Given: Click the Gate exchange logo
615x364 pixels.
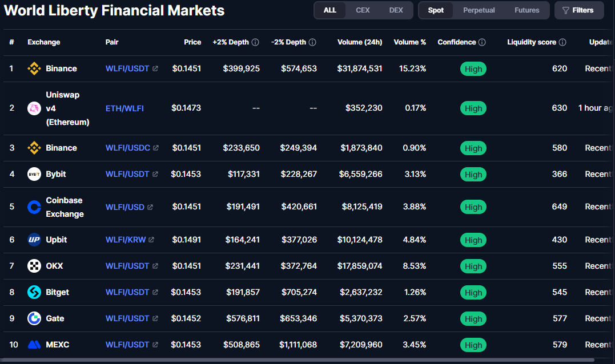Looking at the screenshot, I should [x=34, y=318].
